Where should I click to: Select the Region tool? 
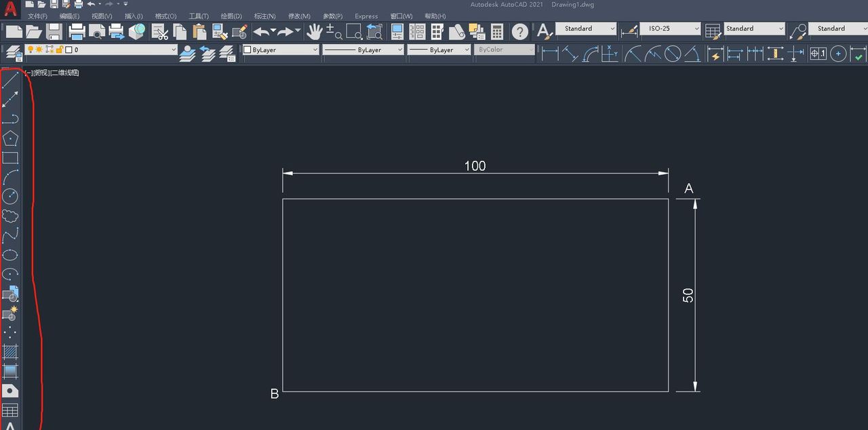point(10,391)
